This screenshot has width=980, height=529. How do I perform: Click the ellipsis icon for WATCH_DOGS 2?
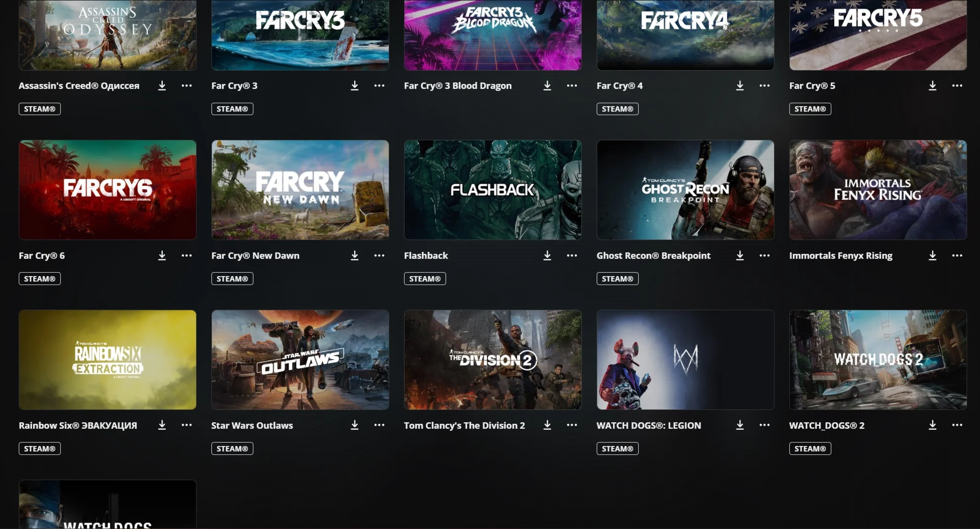957,425
